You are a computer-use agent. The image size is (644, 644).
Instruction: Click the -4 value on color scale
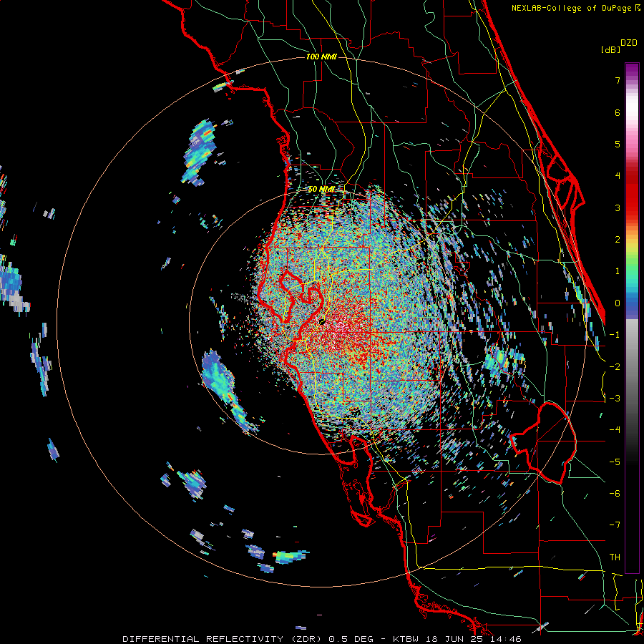point(615,430)
